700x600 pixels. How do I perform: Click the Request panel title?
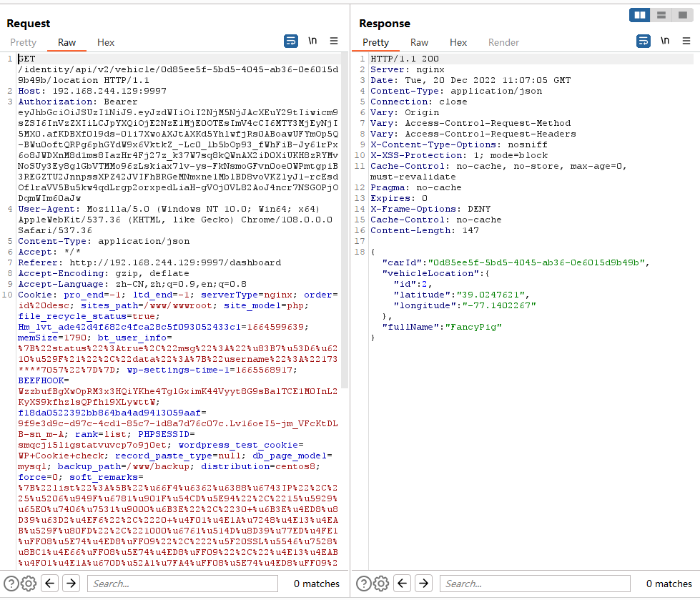29,23
